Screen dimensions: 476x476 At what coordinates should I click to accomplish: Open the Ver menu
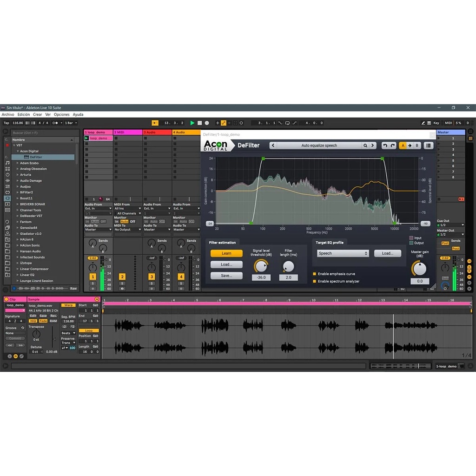point(48,114)
